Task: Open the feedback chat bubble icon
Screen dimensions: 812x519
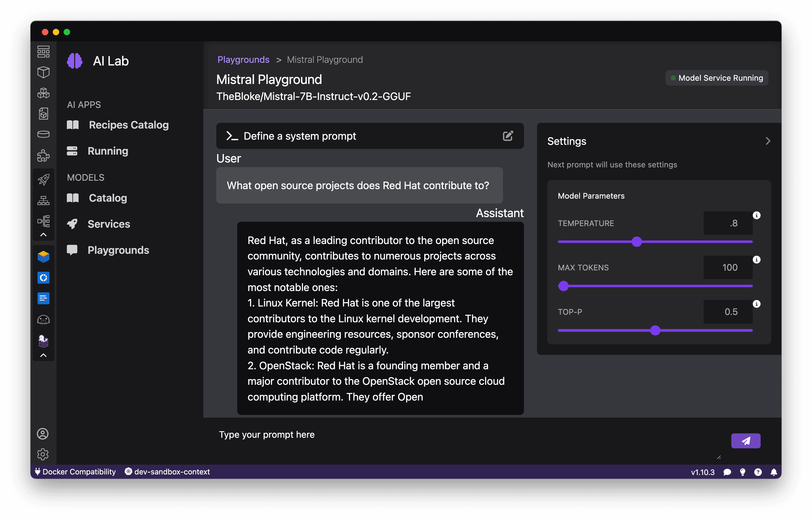Action: (x=727, y=472)
